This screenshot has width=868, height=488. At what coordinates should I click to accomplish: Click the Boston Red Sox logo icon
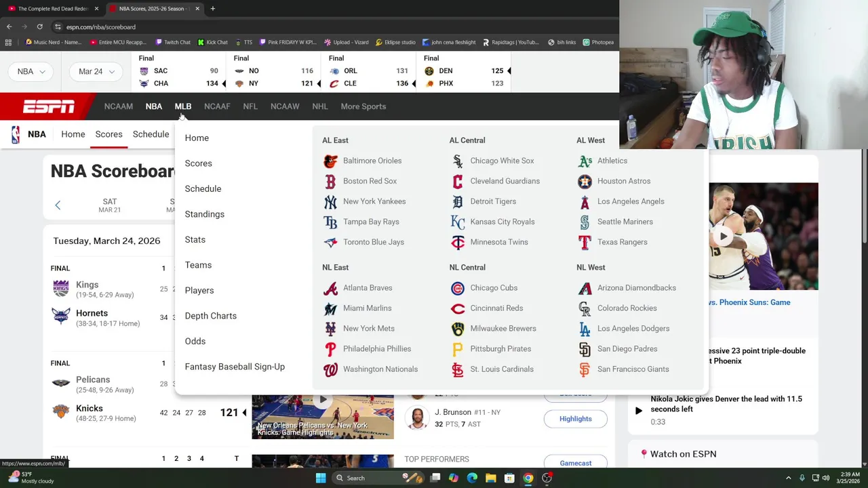pos(330,181)
